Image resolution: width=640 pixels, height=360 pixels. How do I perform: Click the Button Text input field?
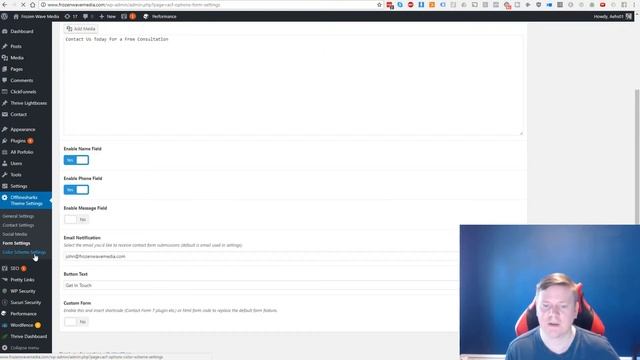coord(262,285)
